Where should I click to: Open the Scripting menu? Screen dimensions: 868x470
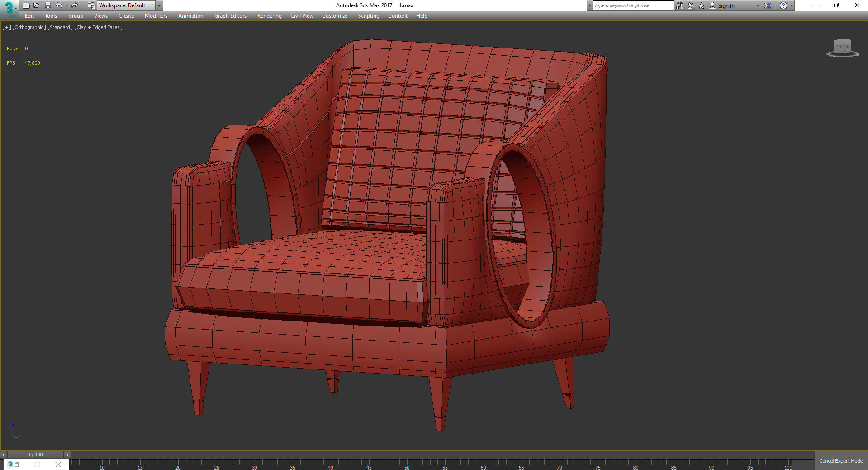[x=369, y=16]
